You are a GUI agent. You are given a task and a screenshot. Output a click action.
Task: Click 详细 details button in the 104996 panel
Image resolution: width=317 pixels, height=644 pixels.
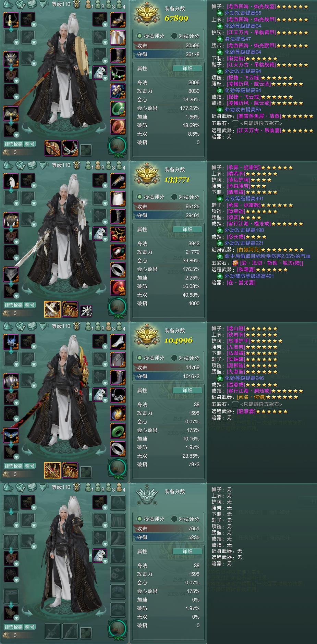point(187,391)
